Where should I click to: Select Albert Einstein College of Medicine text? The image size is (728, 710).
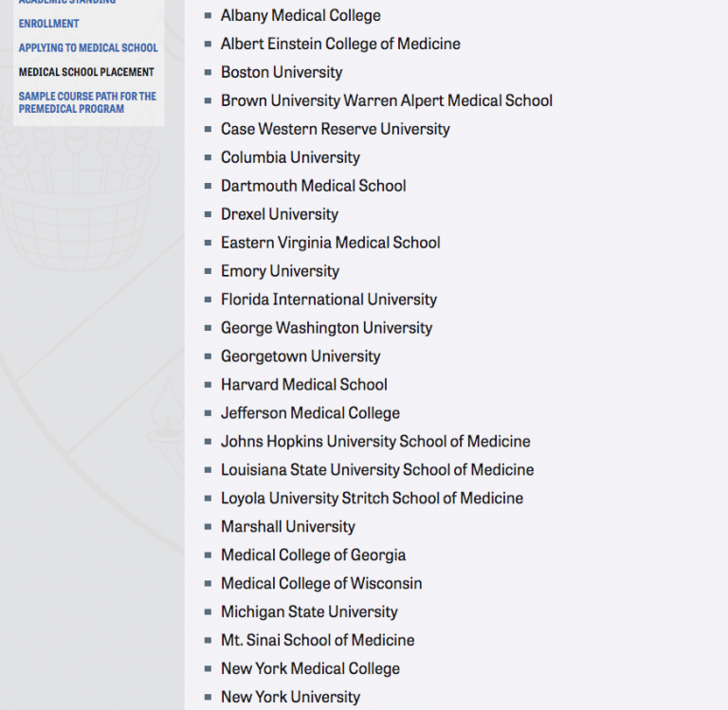click(340, 45)
